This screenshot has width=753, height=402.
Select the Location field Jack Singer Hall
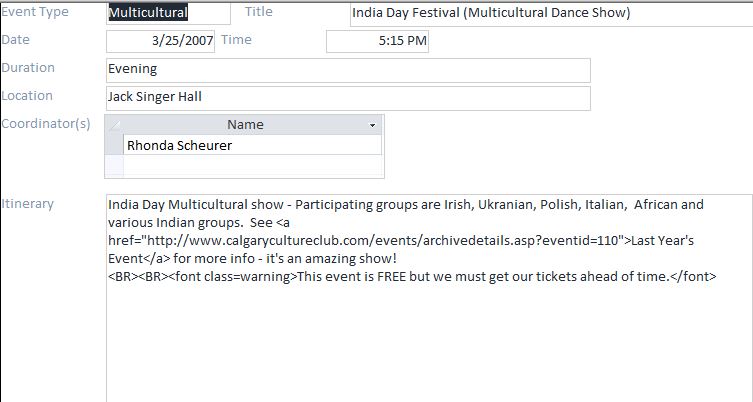pyautogui.click(x=347, y=97)
